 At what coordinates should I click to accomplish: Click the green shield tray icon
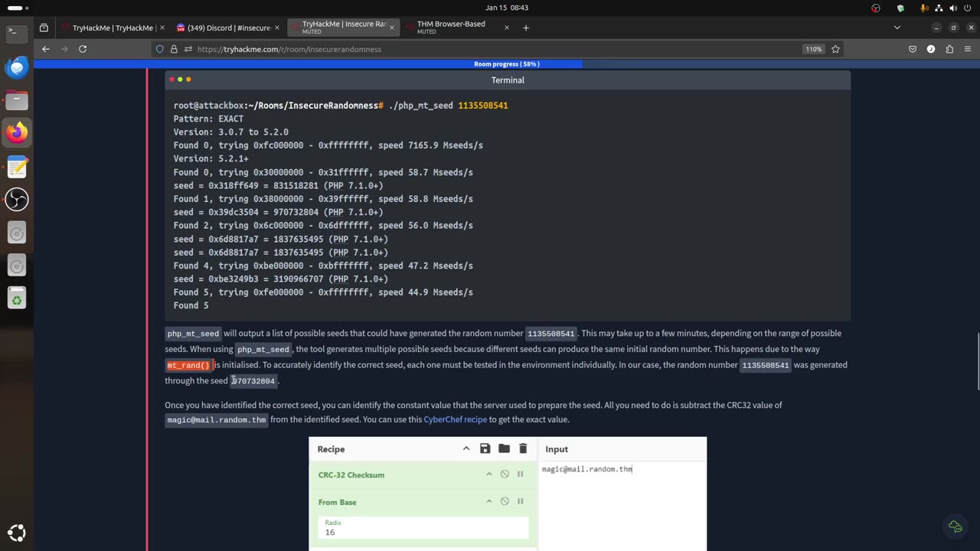pyautogui.click(x=900, y=8)
